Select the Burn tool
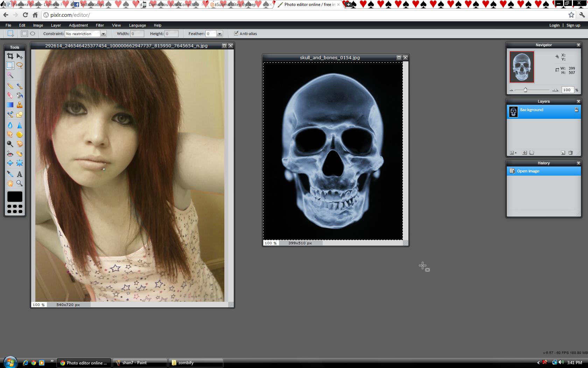This screenshot has height=368, width=588. coord(20,144)
